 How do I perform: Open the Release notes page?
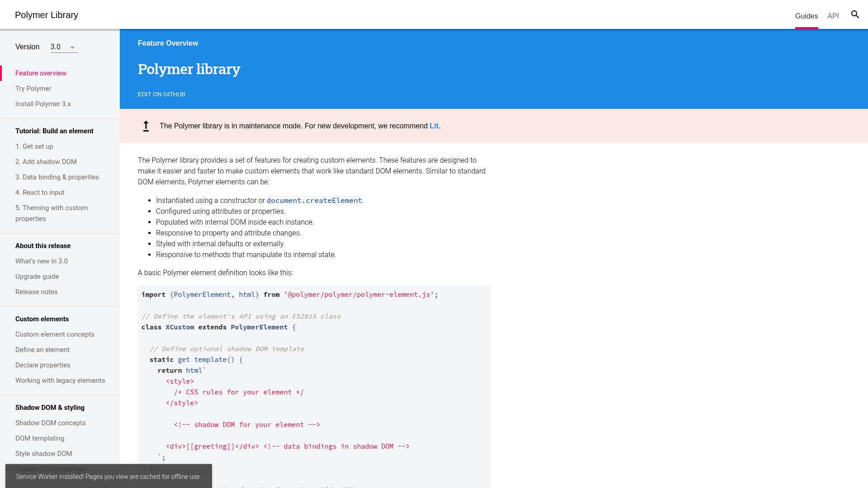coord(36,292)
